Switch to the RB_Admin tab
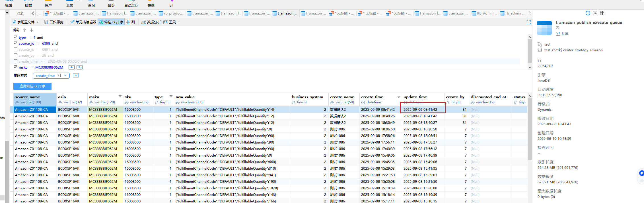This screenshot has height=203, width=644. tap(485, 13)
